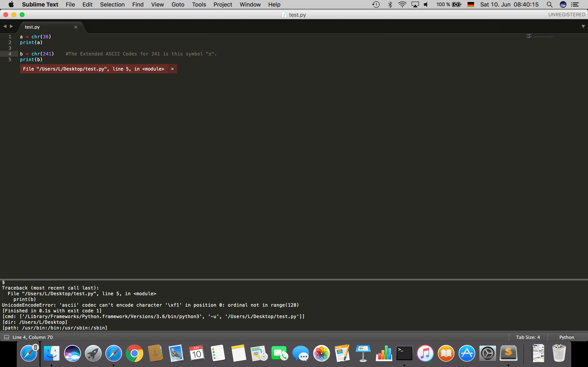Dismiss the inline error message
Viewport: 588px width, 367px height.
point(173,69)
